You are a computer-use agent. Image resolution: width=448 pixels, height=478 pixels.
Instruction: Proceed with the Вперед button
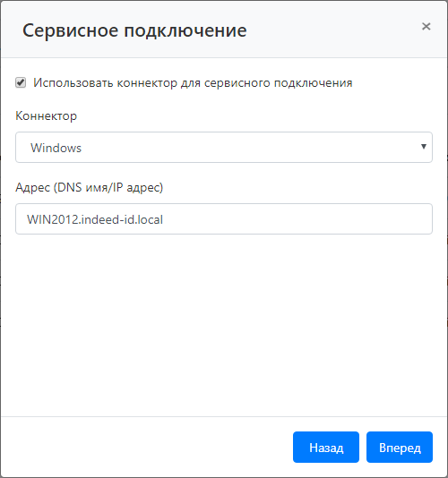click(x=400, y=448)
